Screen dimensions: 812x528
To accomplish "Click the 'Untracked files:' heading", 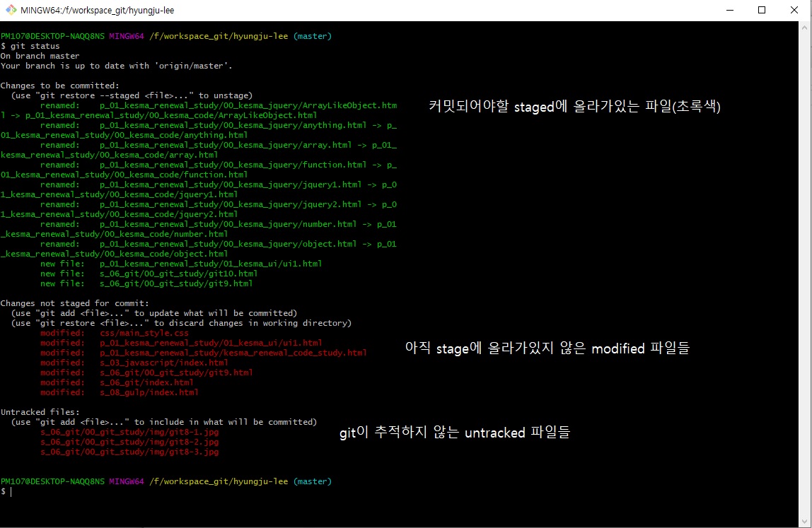I will 40,412.
